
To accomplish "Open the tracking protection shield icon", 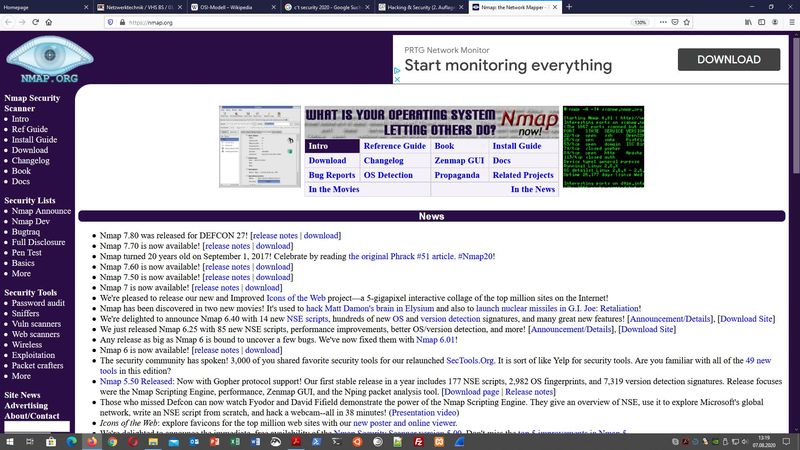I will pyautogui.click(x=110, y=22).
